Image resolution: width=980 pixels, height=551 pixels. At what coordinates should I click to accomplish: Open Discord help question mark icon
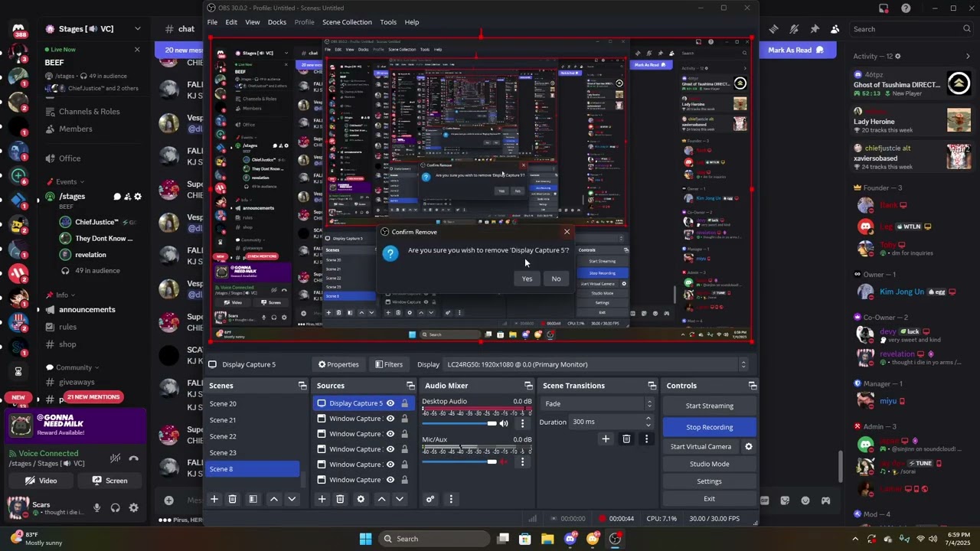(x=906, y=8)
